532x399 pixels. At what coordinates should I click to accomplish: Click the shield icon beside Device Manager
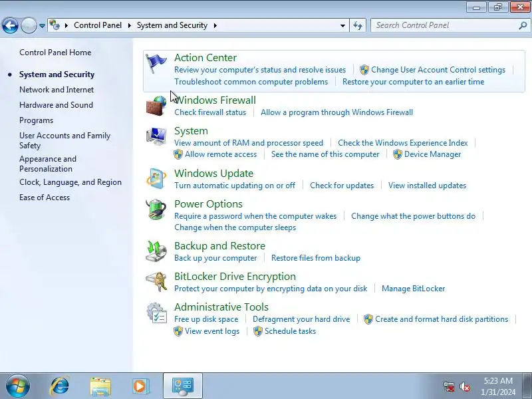(397, 154)
